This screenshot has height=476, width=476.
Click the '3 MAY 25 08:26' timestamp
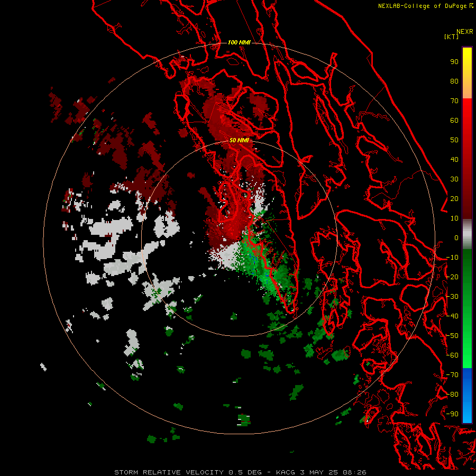[333, 472]
